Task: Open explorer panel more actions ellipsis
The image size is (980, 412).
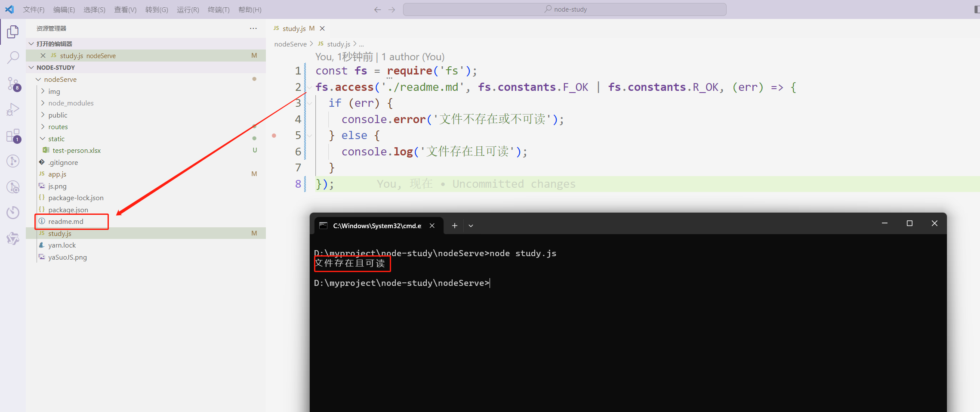Action: click(253, 28)
